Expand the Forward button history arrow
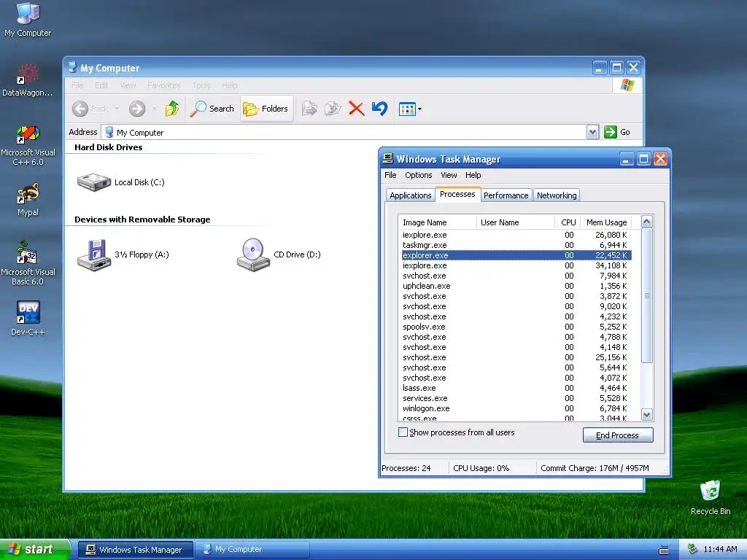Screen dimensions: 747x560 [x=154, y=109]
